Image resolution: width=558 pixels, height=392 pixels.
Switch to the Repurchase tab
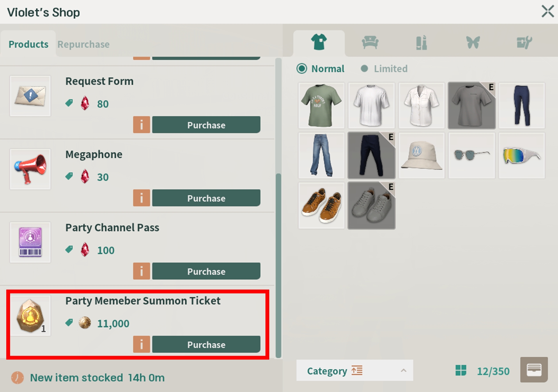(83, 44)
